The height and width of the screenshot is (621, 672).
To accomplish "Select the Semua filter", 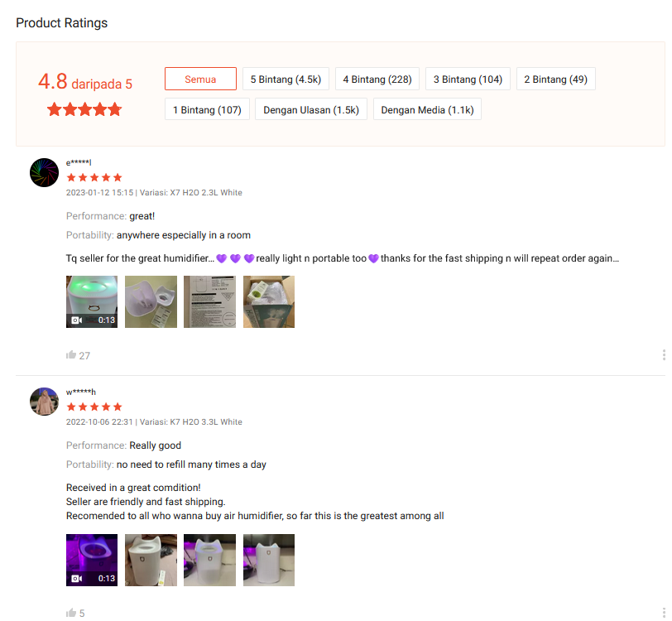I will 200,79.
